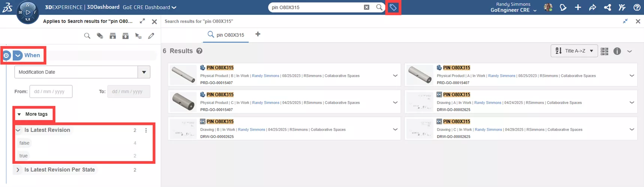The width and height of the screenshot is (644, 187).
Task: Click the pencil edit icon in tags panel
Action: (151, 36)
